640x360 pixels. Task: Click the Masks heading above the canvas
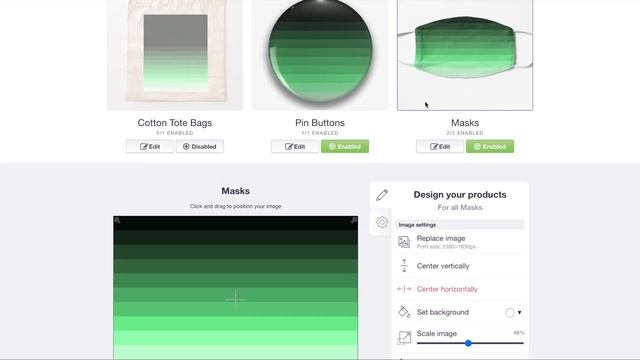(236, 191)
